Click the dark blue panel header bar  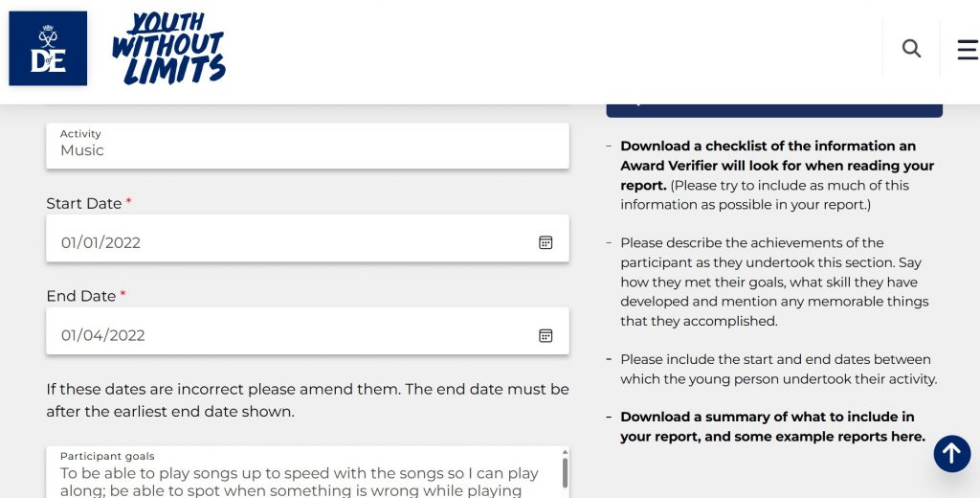tap(773, 108)
